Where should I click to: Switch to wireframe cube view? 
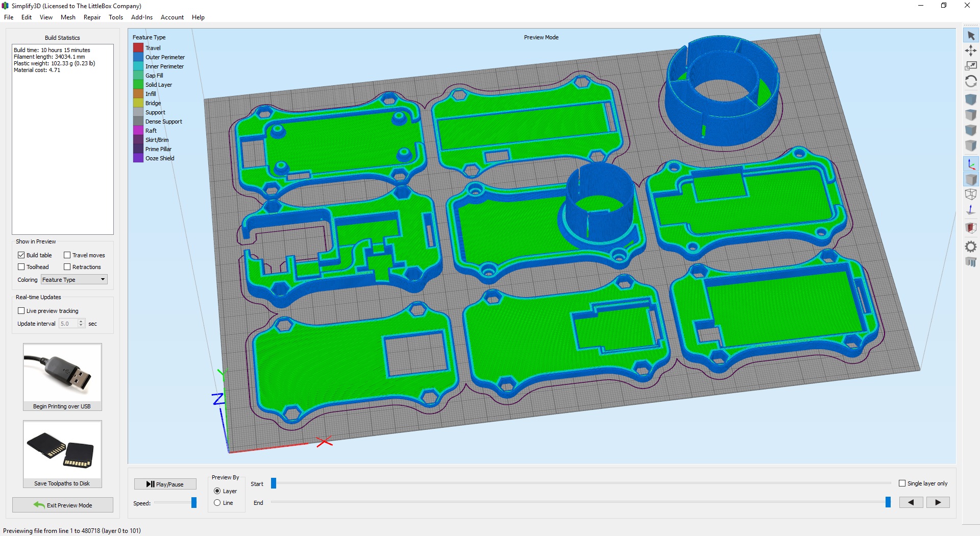[971, 194]
